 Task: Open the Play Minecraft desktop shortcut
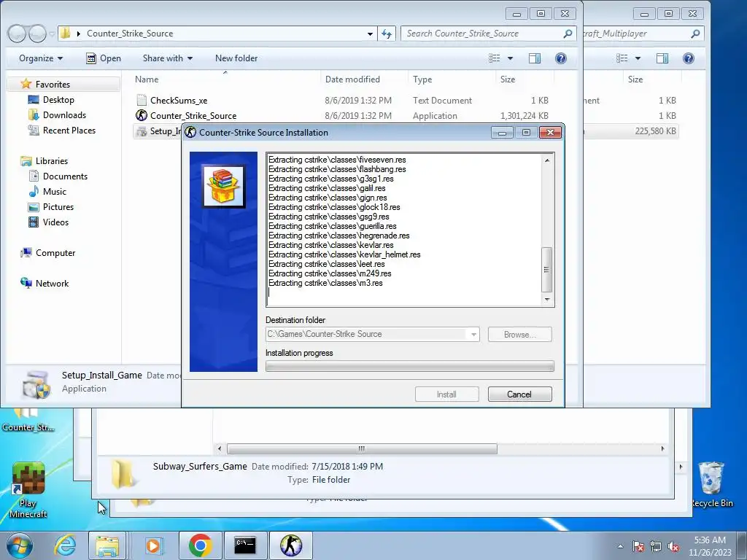(x=28, y=491)
